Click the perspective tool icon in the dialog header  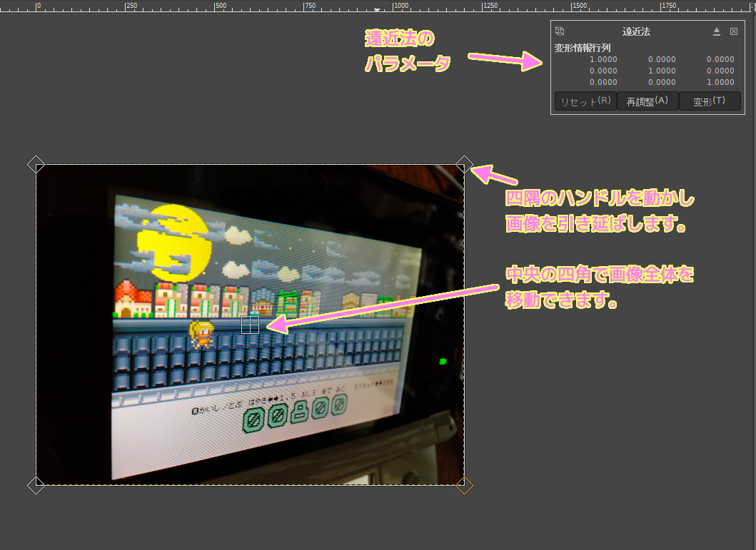coord(560,31)
